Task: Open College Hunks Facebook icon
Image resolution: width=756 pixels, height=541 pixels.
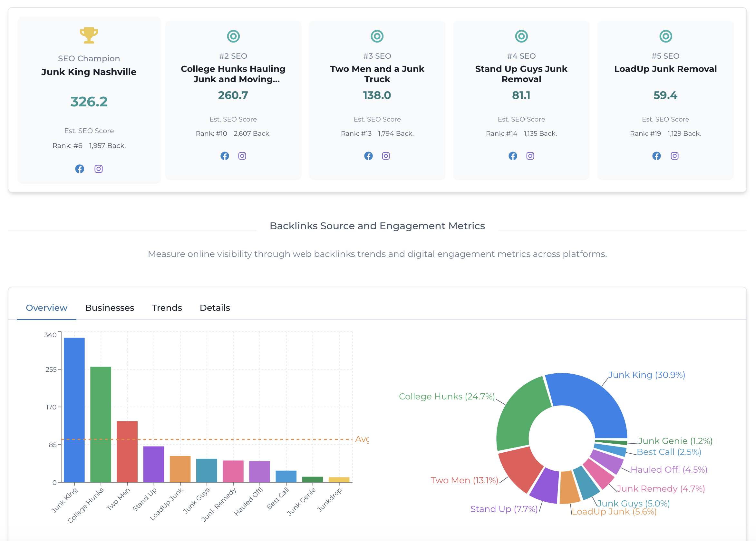Action: 225,156
